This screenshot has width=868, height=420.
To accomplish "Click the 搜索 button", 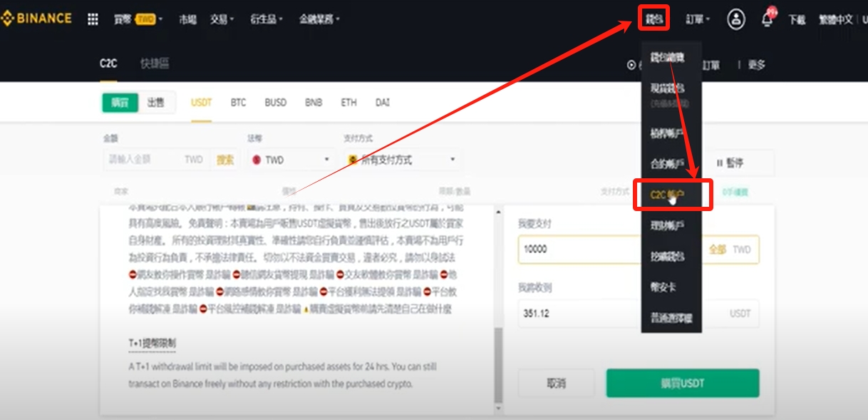I will [225, 160].
